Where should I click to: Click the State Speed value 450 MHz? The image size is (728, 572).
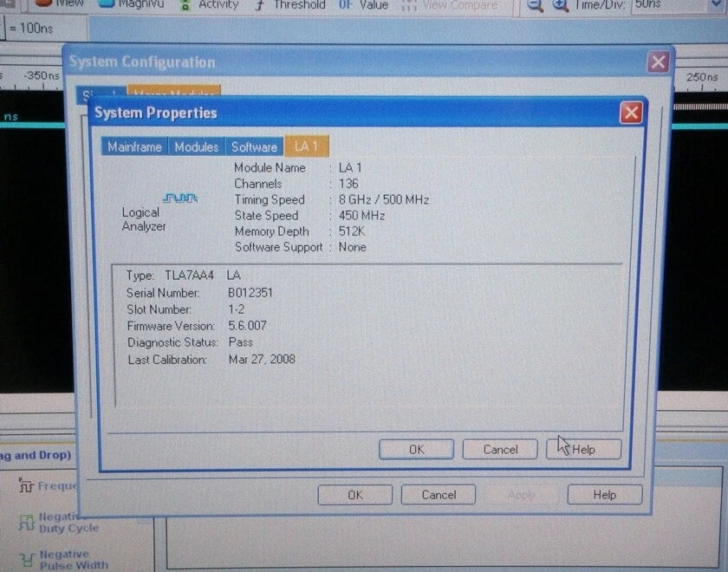click(x=361, y=216)
